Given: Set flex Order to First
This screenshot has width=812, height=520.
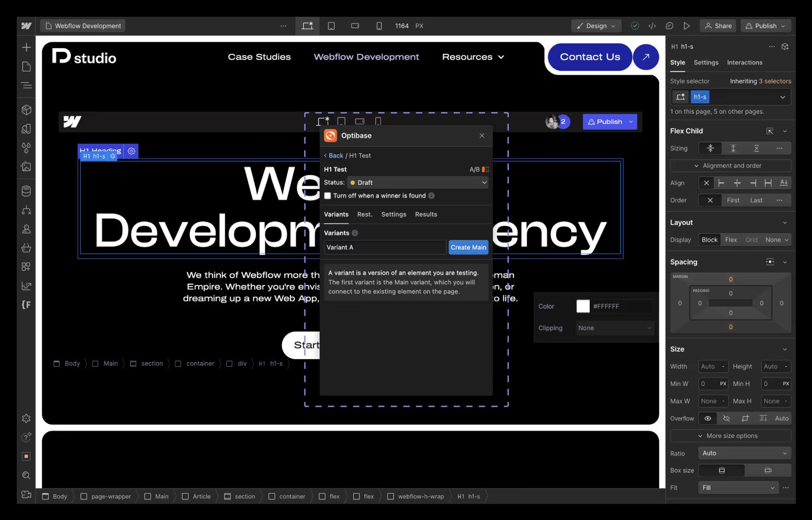Looking at the screenshot, I should [x=733, y=200].
